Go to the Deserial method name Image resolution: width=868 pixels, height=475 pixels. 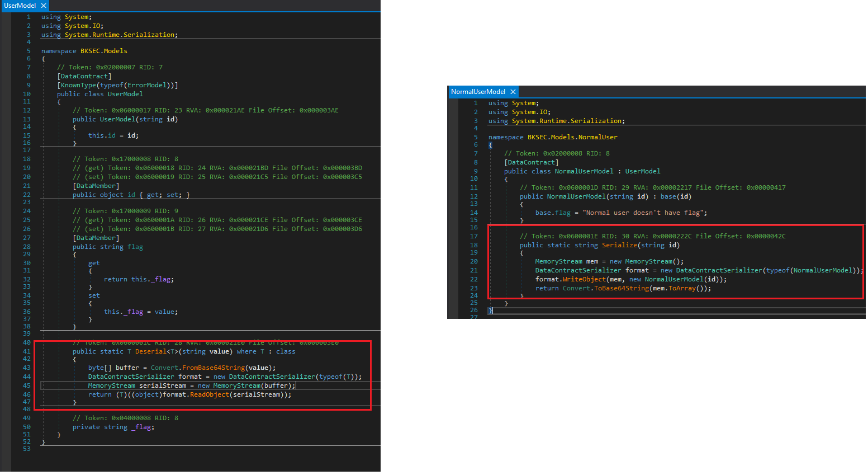coord(150,351)
